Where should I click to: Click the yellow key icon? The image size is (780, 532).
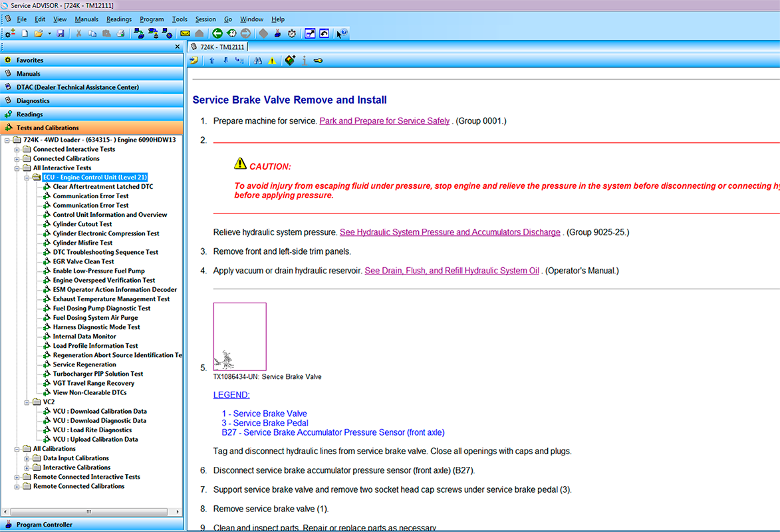pos(319,61)
